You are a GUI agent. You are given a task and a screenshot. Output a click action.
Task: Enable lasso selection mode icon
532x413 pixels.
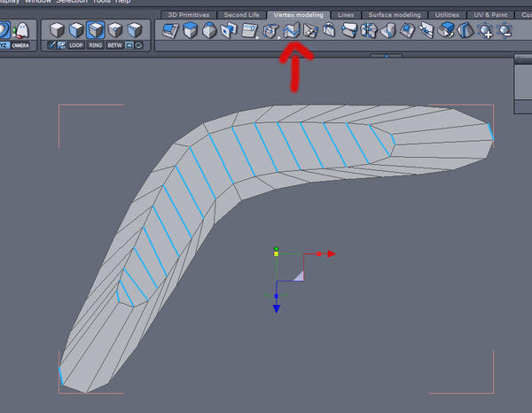138,45
